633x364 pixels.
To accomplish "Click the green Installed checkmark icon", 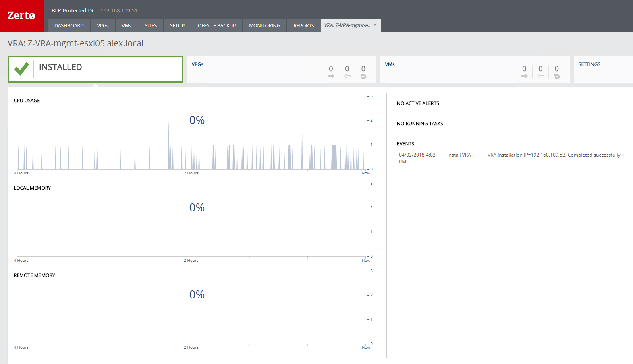I will (21, 69).
